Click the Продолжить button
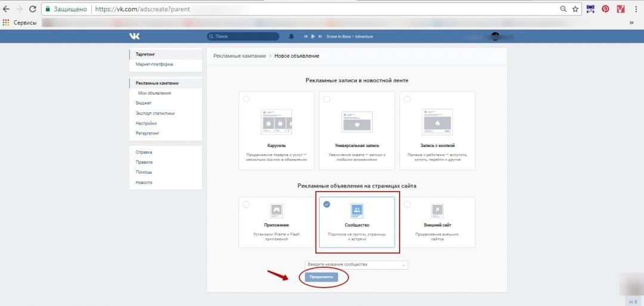This screenshot has width=644, height=306. tap(321, 277)
